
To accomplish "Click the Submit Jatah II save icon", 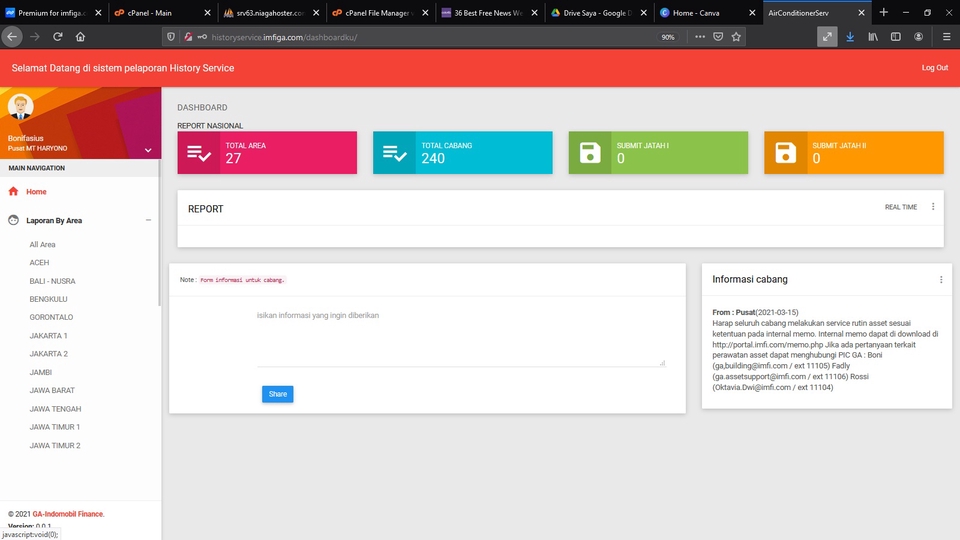I will tap(786, 153).
